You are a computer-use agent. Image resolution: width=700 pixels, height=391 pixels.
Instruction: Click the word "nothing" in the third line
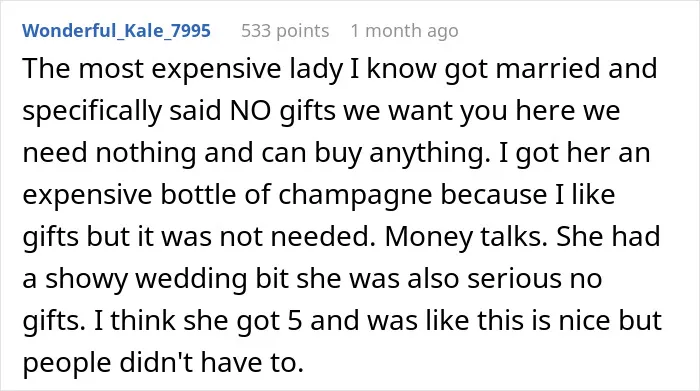(x=146, y=153)
